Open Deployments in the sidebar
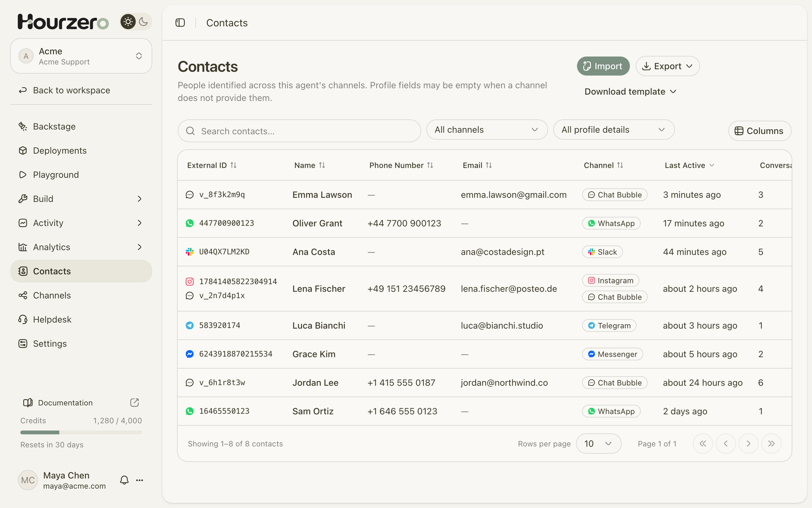This screenshot has height=508, width=812. point(81,150)
